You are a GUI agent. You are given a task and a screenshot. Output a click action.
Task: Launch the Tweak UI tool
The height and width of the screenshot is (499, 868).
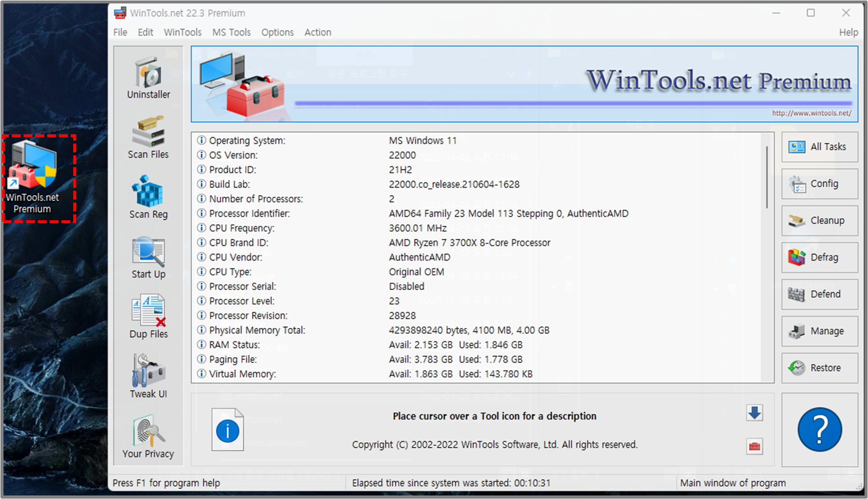(x=148, y=377)
